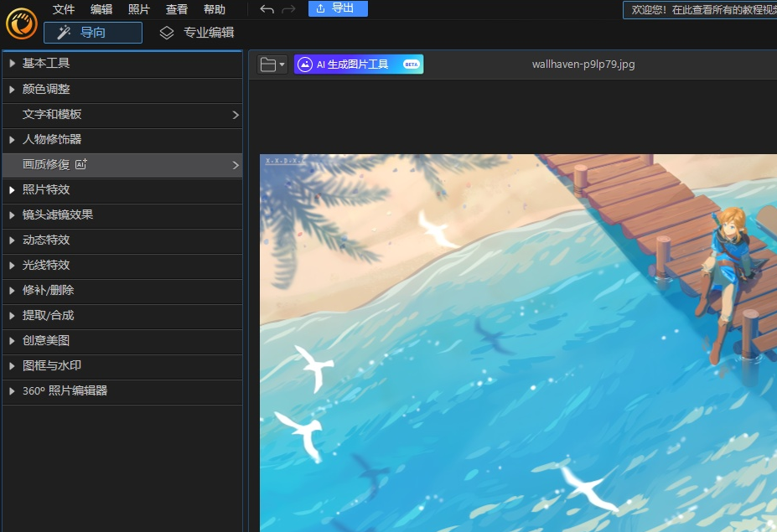Expand the 基本工具 section
The height and width of the screenshot is (532, 777).
coord(122,64)
